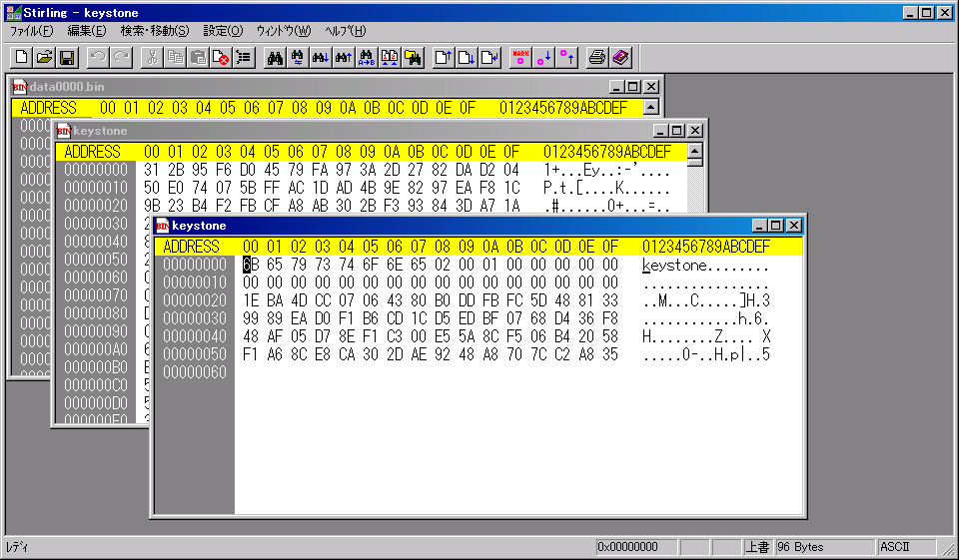Click the copy icon in the toolbar
Viewport: 959px width, 560px height.
click(176, 58)
